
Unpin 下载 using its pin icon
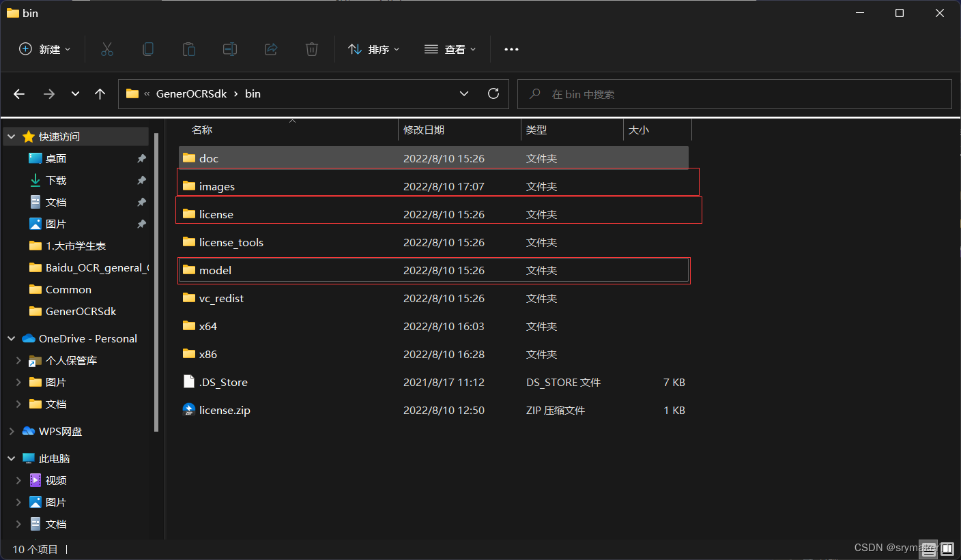click(141, 181)
